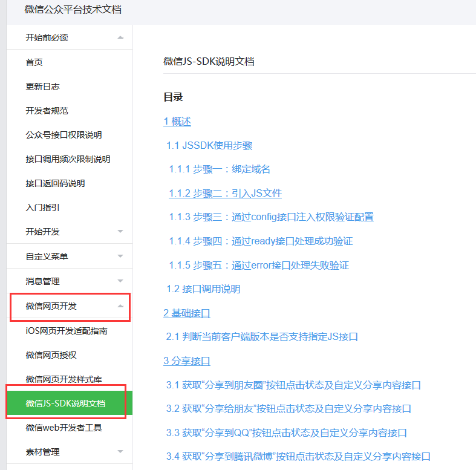
Task: Select 开始前必读 sidebar heading
Action: click(47, 38)
